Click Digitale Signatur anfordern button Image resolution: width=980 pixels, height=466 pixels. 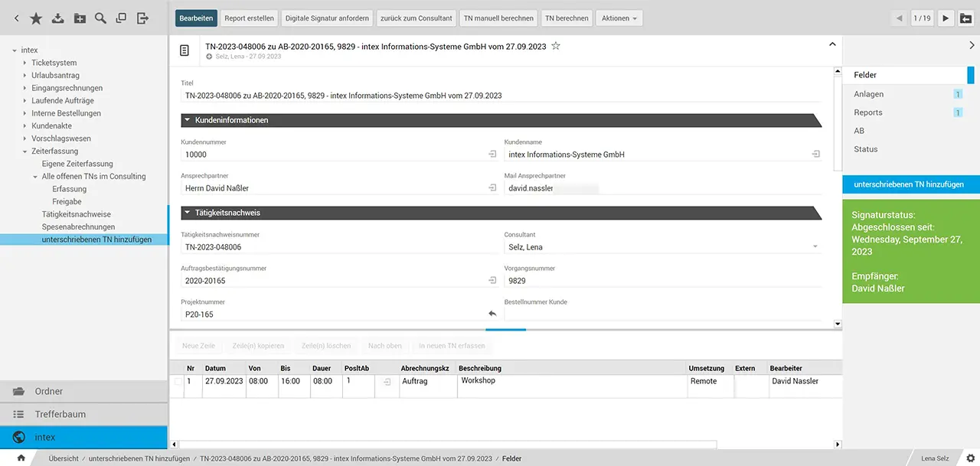tap(327, 18)
